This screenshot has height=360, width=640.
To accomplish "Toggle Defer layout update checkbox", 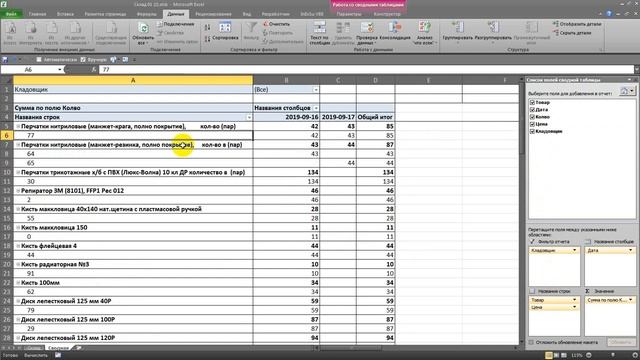I will [x=531, y=342].
